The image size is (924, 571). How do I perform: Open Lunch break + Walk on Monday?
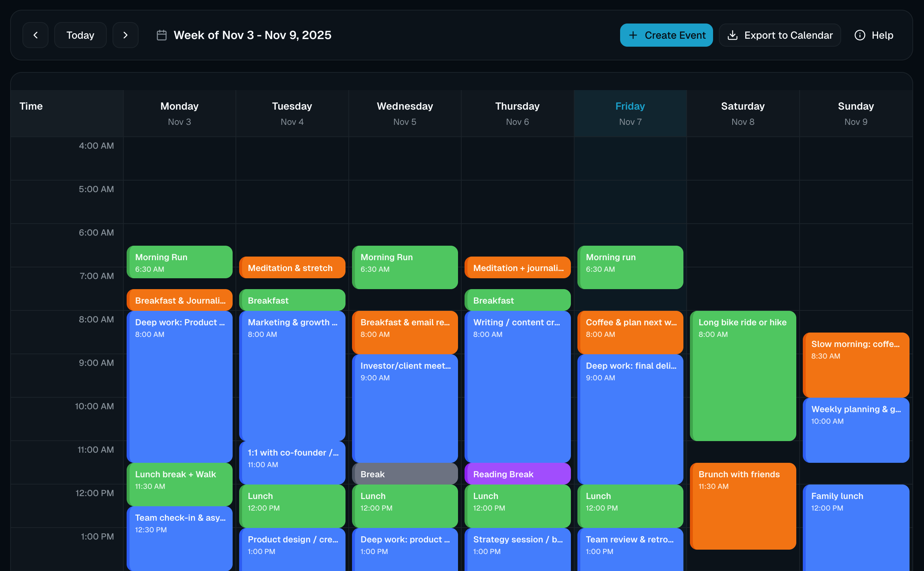point(179,485)
